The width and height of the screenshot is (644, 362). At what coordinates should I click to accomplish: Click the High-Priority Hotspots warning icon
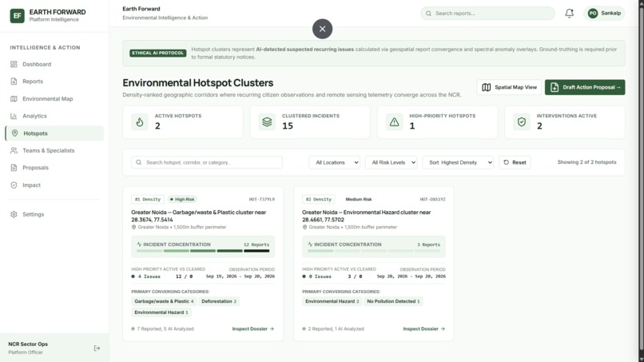pos(394,121)
